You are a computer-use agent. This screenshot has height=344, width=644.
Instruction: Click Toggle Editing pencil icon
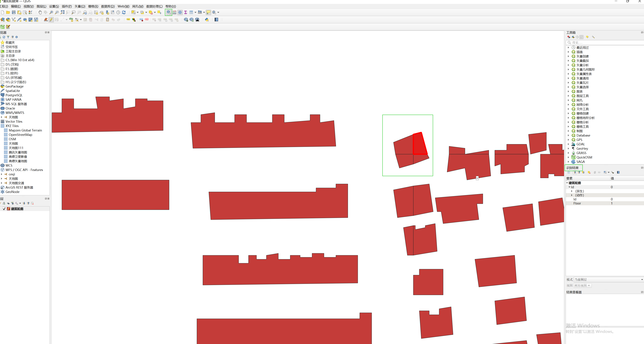pyautogui.click(x=51, y=20)
